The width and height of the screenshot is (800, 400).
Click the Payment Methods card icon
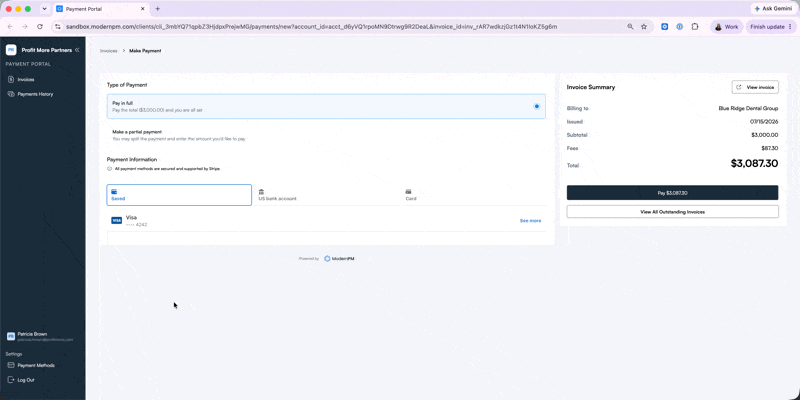point(11,365)
